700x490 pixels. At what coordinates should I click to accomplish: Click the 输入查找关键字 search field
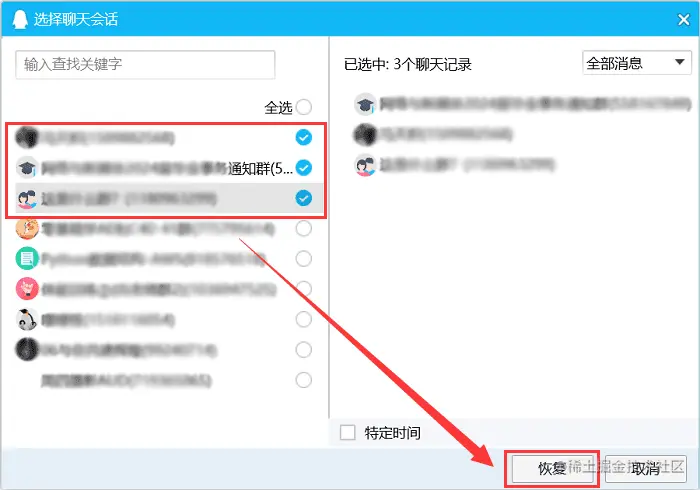146,65
